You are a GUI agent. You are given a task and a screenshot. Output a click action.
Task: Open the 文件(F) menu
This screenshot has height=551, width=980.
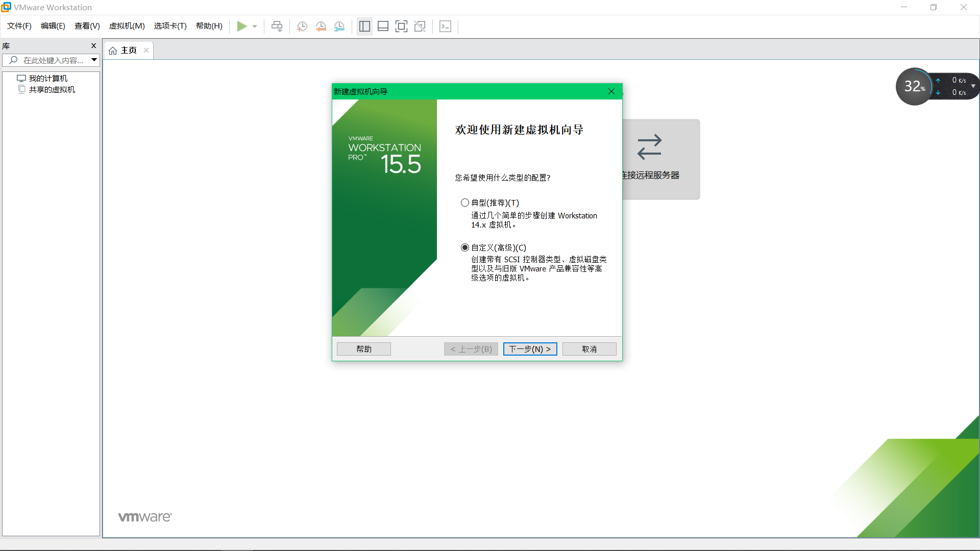[x=19, y=26]
